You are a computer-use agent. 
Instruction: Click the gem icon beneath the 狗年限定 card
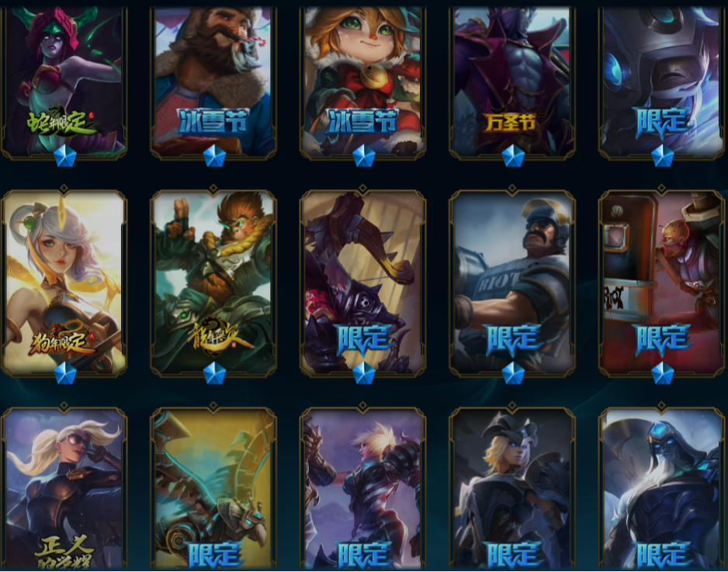pos(65,373)
